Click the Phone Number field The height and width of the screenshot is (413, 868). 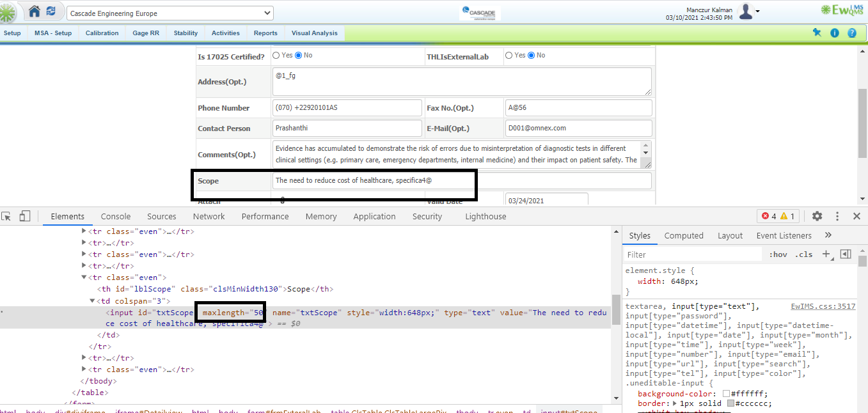(347, 108)
